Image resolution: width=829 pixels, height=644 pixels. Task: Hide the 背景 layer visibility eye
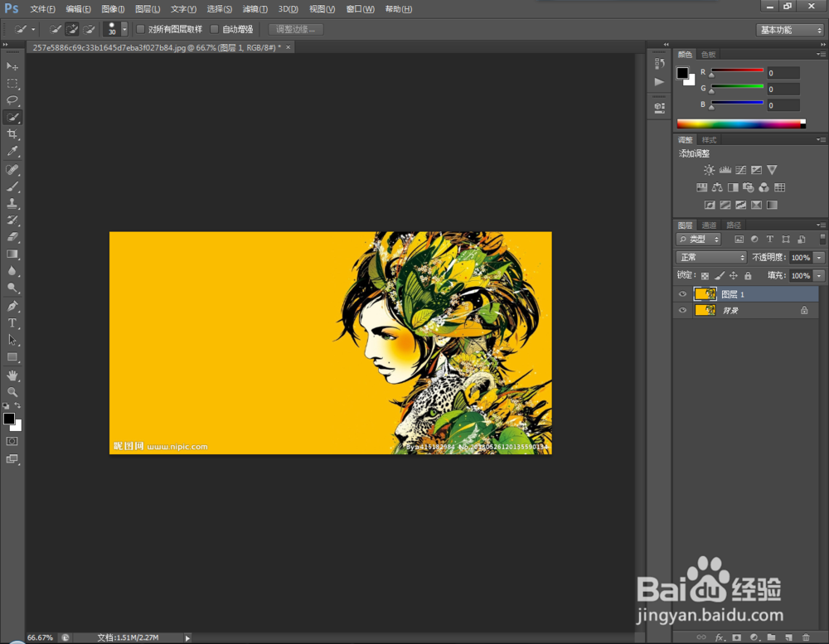[682, 310]
